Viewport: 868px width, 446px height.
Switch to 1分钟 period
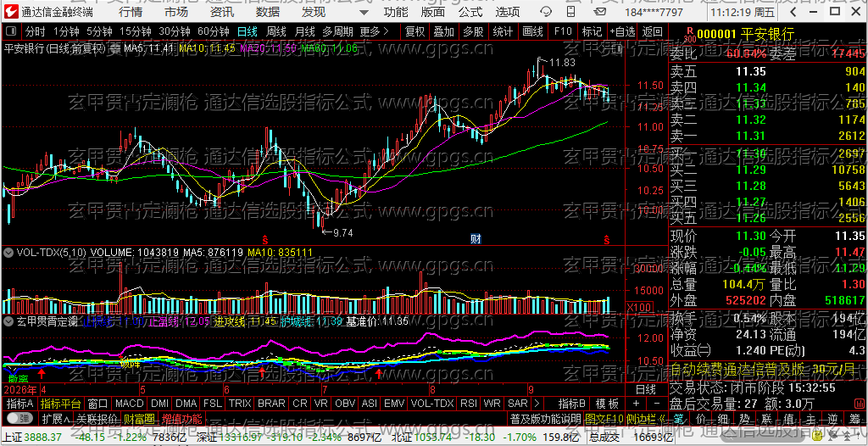pos(66,31)
